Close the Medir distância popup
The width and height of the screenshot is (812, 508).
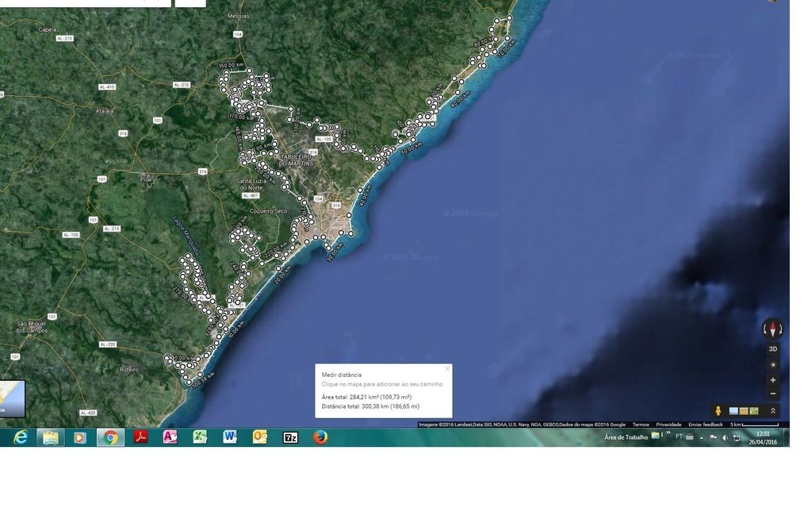(447, 368)
